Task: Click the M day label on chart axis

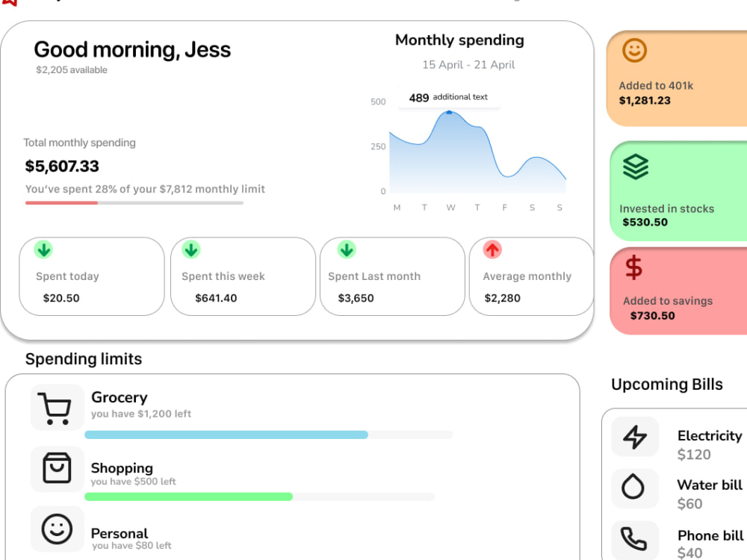Action: pos(397,208)
